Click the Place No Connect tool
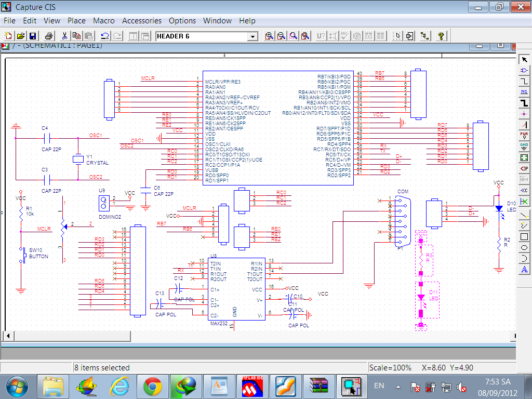532x399 pixels. [x=524, y=201]
